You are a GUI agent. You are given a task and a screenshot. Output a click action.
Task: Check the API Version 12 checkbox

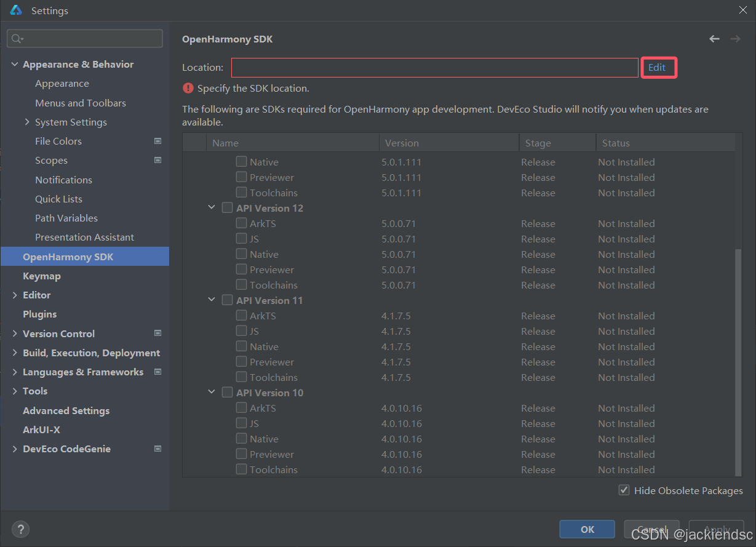click(x=228, y=208)
